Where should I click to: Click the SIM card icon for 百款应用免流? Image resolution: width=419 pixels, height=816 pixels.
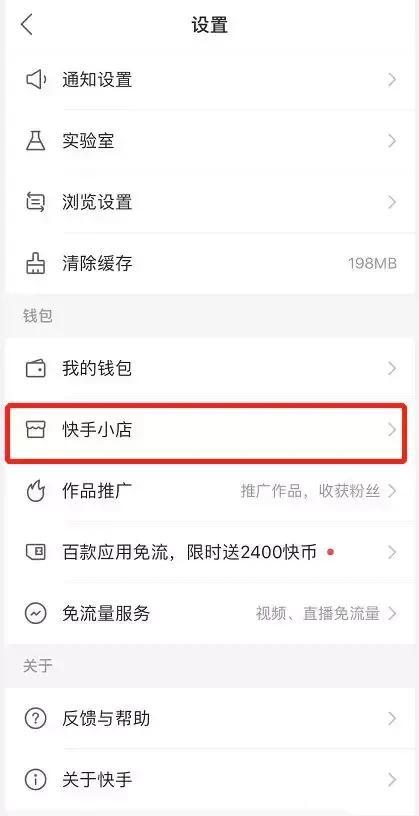point(36,552)
